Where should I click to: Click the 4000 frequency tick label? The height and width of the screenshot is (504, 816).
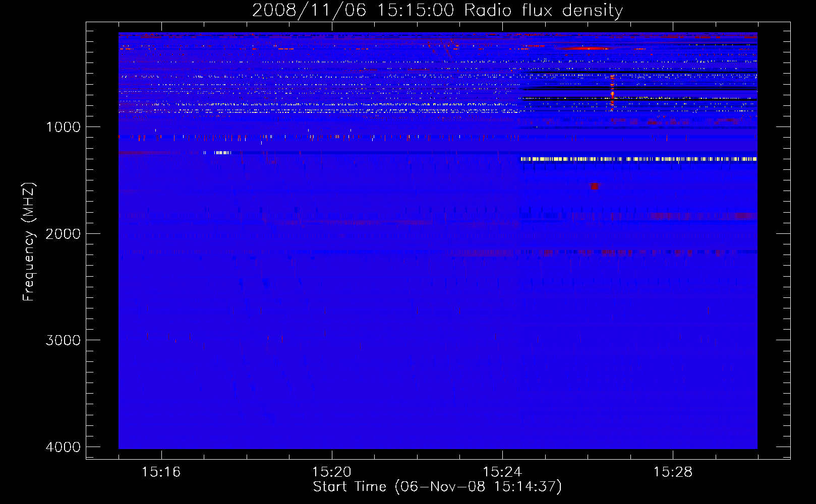tap(63, 447)
